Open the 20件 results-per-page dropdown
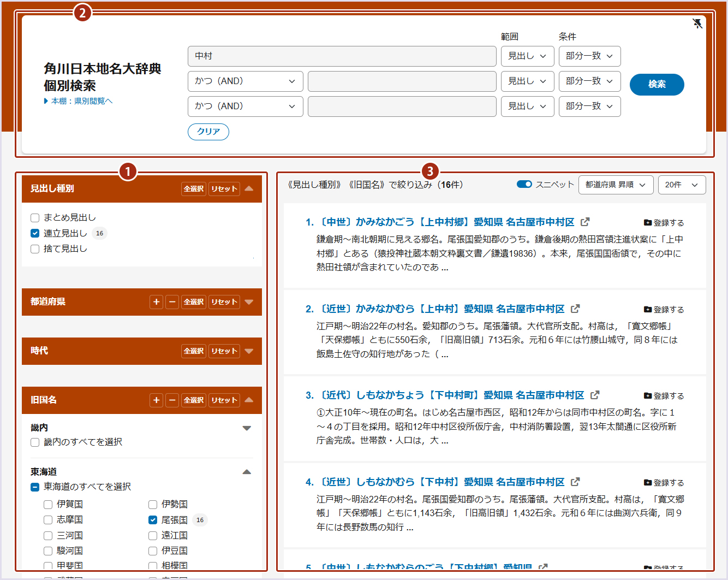Image resolution: width=728 pixels, height=580 pixels. pyautogui.click(x=682, y=185)
